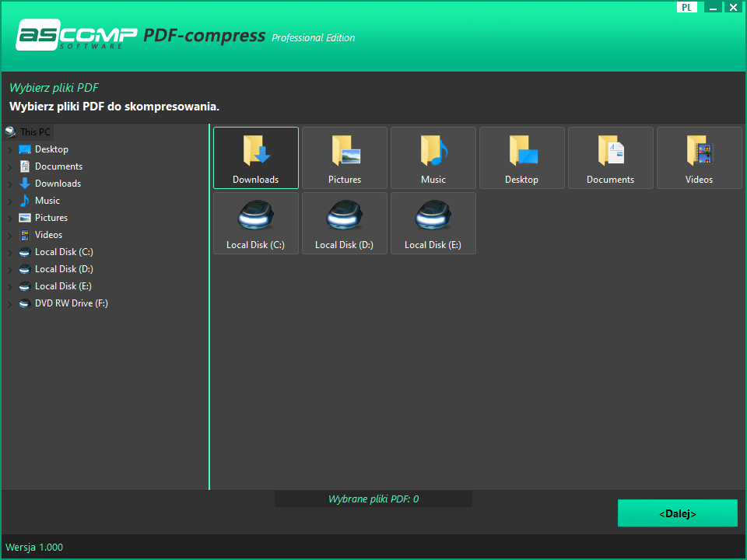Open the Local Disk (C:) drive tile
The height and width of the screenshot is (560, 747).
point(256,223)
